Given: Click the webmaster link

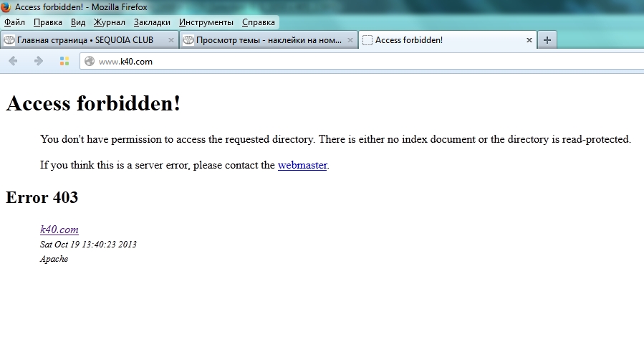Looking at the screenshot, I should [x=302, y=165].
